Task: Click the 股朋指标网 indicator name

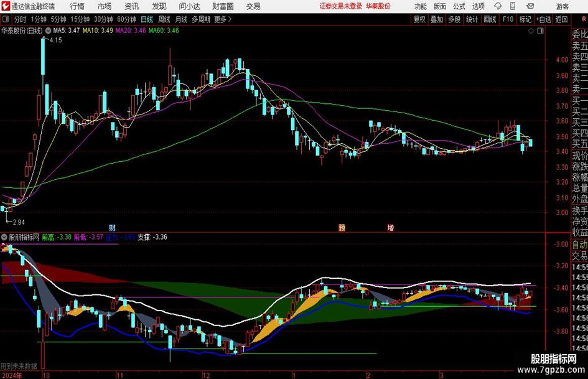Action: point(24,236)
